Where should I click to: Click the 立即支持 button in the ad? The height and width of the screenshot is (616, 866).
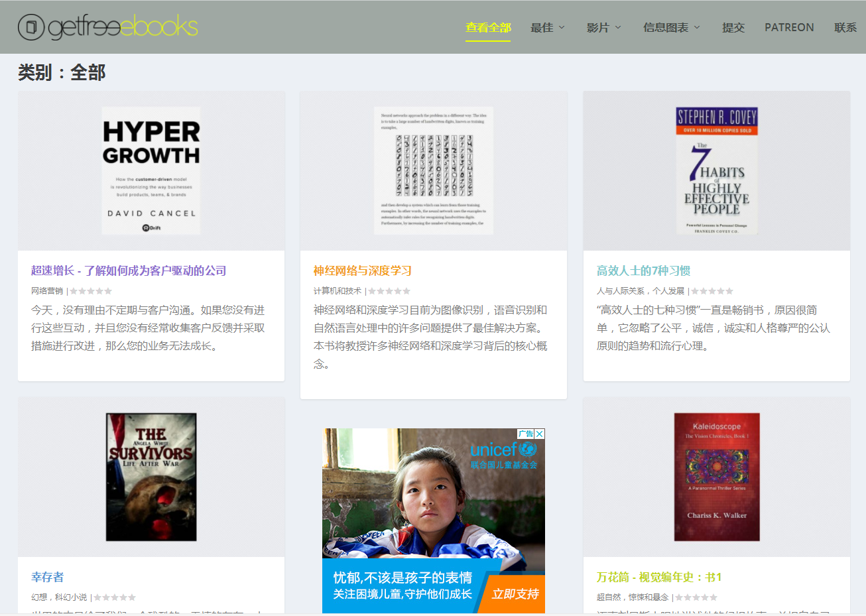point(515,593)
